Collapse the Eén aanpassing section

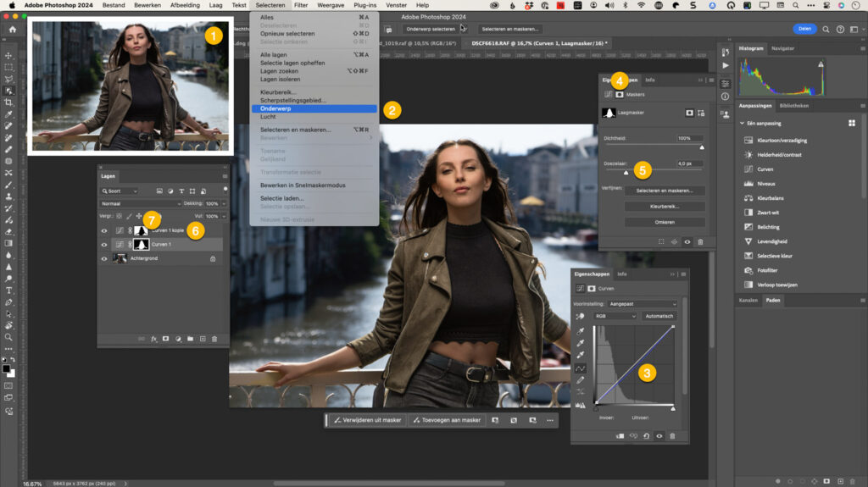coord(743,124)
